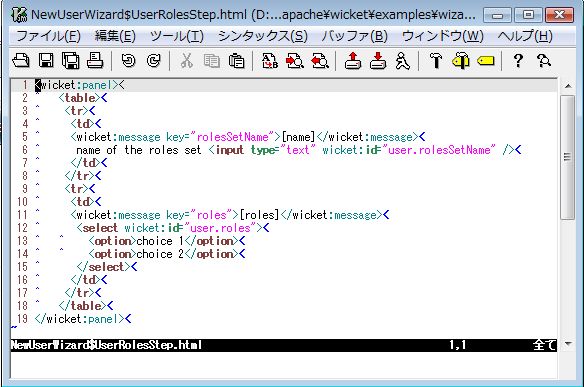Copy selection with the Copy icon

point(212,61)
